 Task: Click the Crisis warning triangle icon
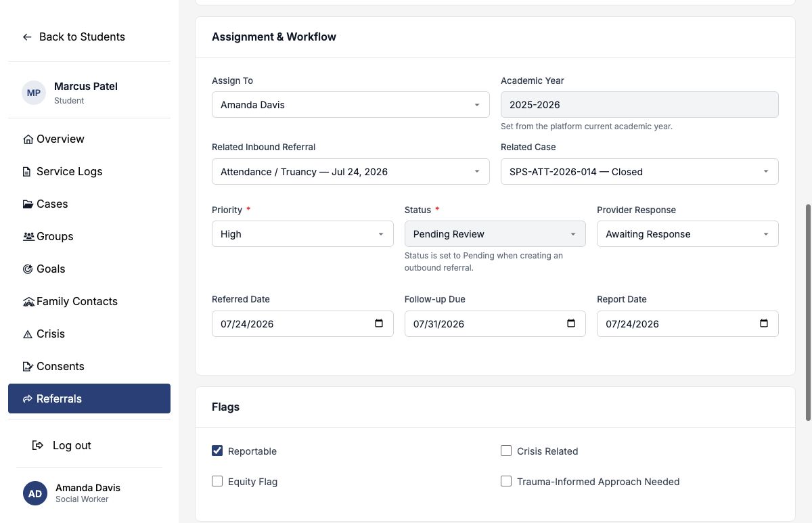(28, 334)
